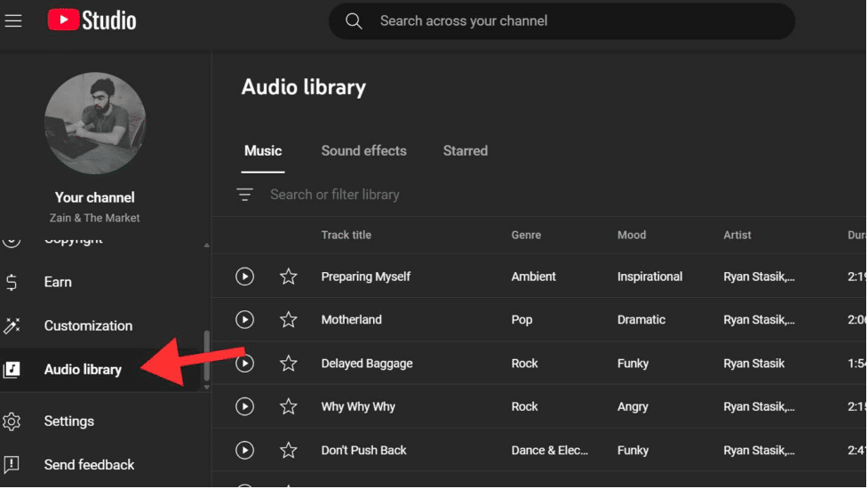Viewport: 868px width, 489px height.
Task: Star the Don't Push Back track
Action: (x=289, y=450)
